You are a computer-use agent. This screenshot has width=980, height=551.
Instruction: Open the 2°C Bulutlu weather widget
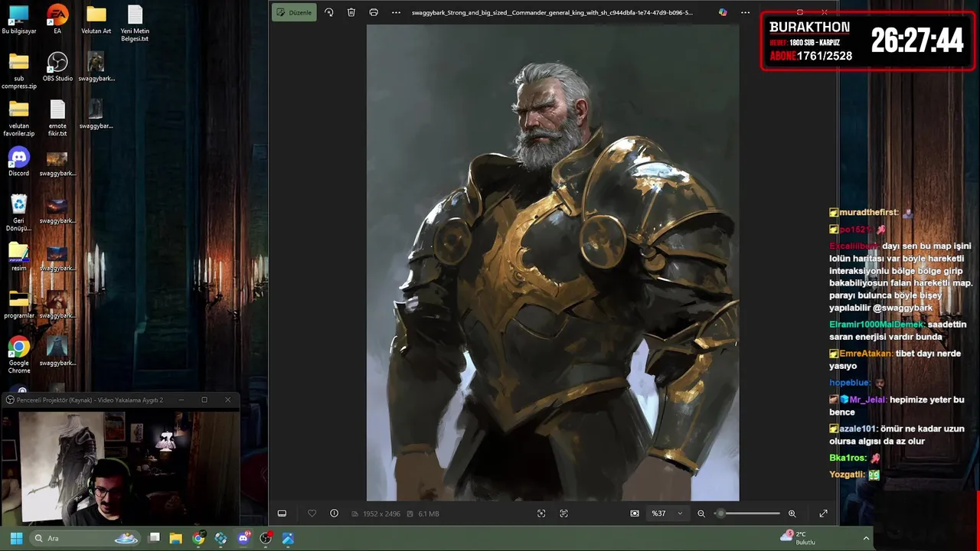(x=798, y=538)
